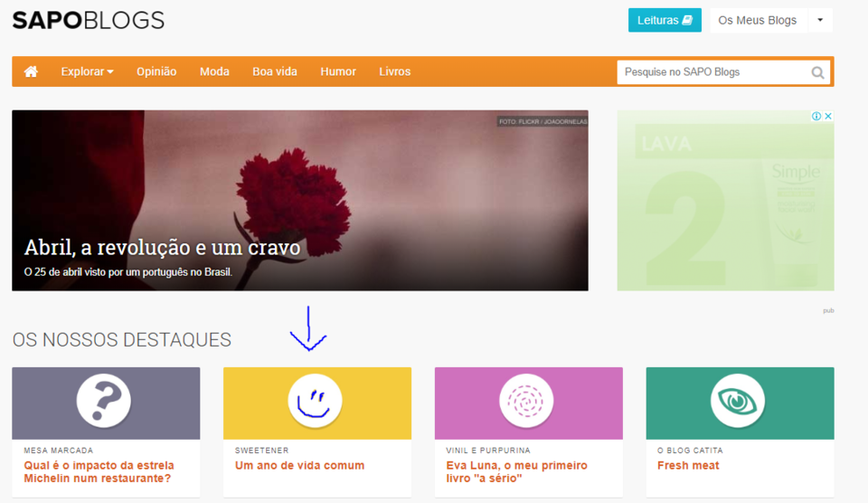
Task: Open the Eva Luna book post link
Action: click(516, 472)
